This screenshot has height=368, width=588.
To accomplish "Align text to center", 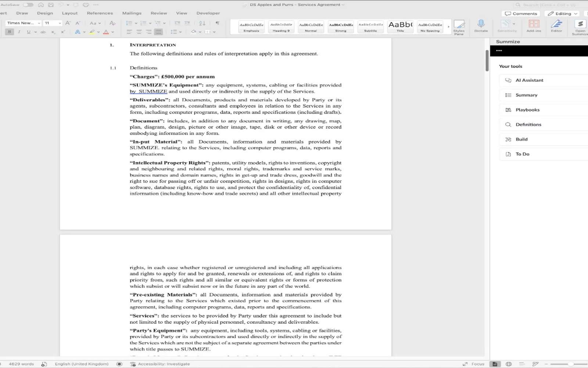I will tap(139, 32).
